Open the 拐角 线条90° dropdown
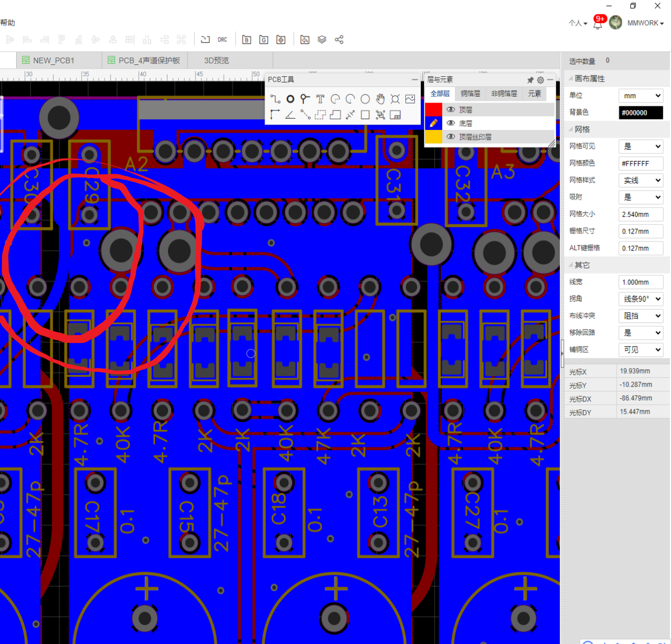The height and width of the screenshot is (644, 671). [641, 299]
